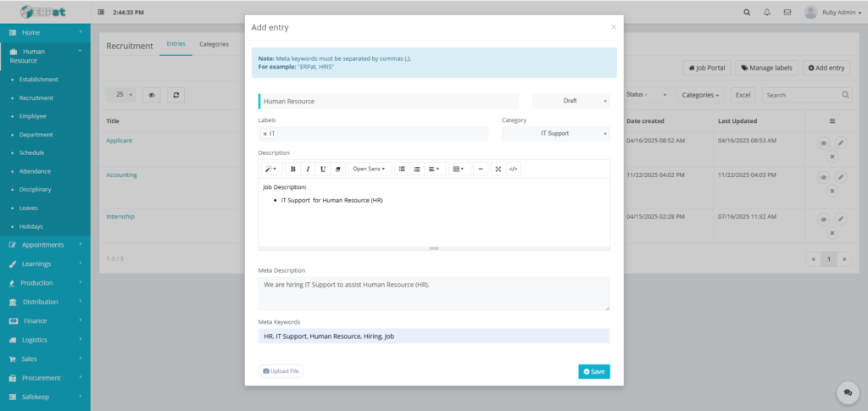This screenshot has width=868, height=411.
Task: Insert a horizontal rule line
Action: pos(481,169)
